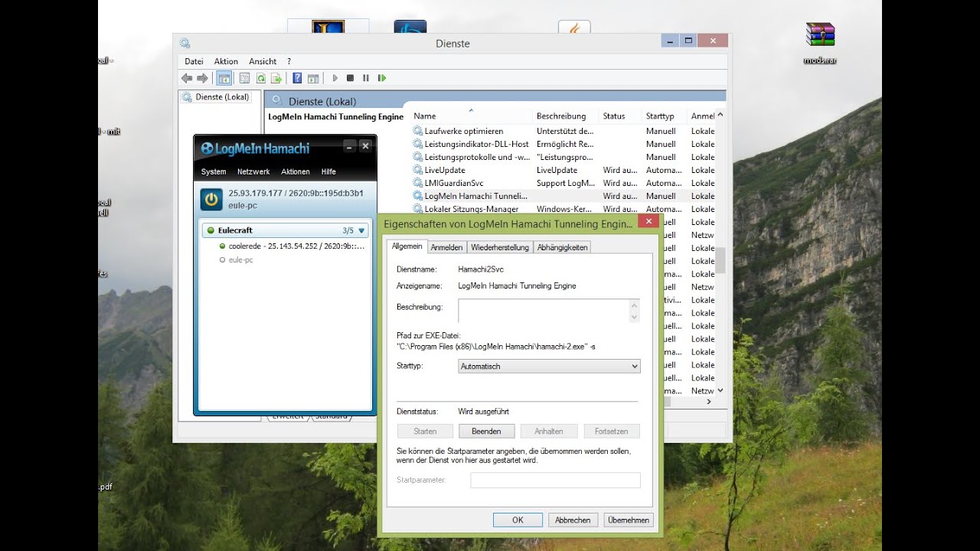Open the Ansicht menu in Dienste

tap(263, 61)
